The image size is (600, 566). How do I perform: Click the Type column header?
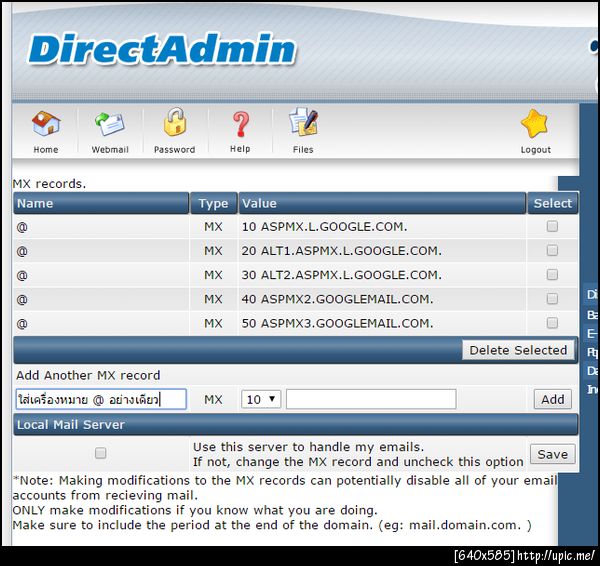tap(214, 203)
